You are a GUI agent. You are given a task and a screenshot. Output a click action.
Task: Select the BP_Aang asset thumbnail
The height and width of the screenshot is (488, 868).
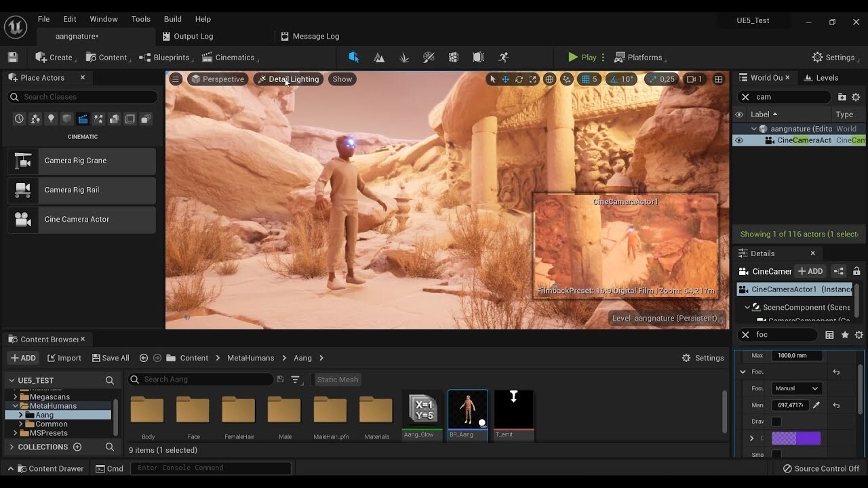467,411
